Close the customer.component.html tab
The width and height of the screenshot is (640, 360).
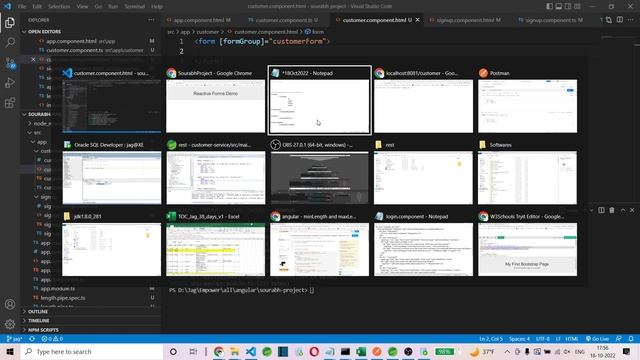coord(418,20)
